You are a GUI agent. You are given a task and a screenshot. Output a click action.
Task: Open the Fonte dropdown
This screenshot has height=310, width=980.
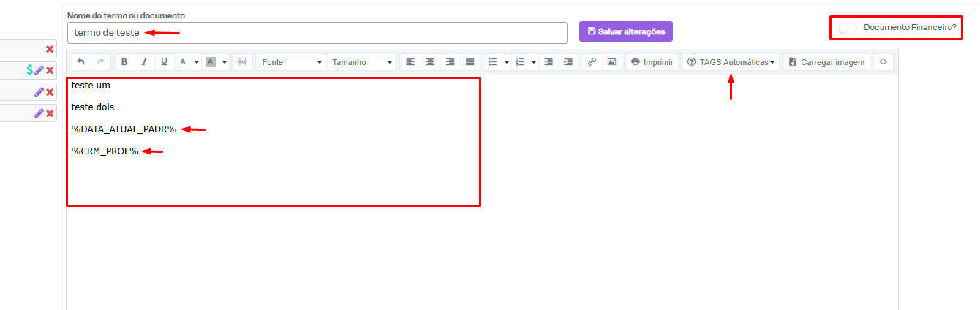coord(291,62)
